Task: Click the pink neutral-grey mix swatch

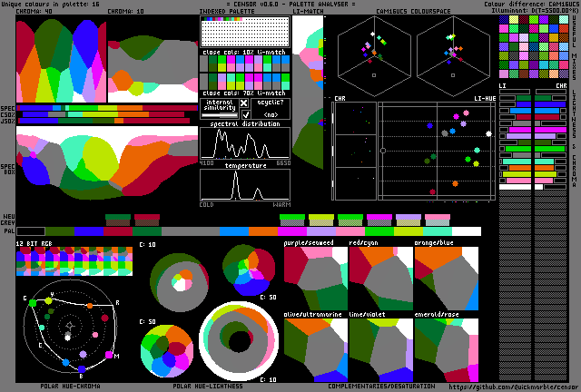Action: [438, 220]
